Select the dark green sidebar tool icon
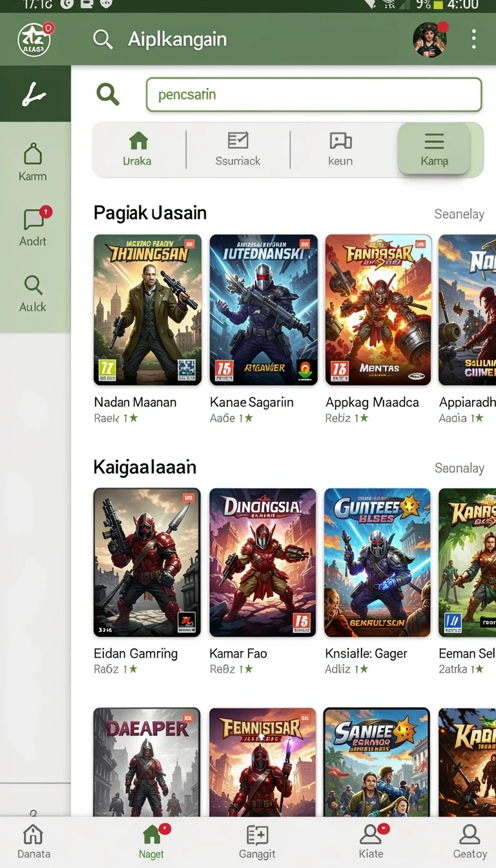Screen dimensions: 496x868 (x=34, y=94)
